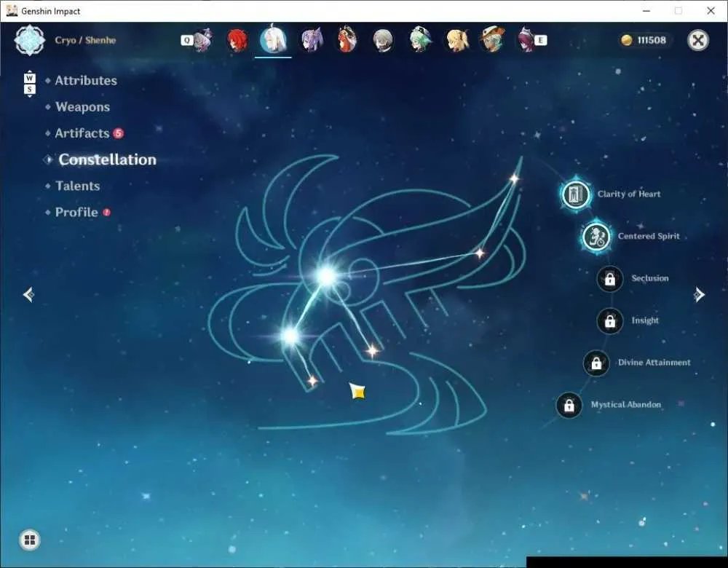Go to next character with right arrow
Screen dimensions: 728x568
699,294
